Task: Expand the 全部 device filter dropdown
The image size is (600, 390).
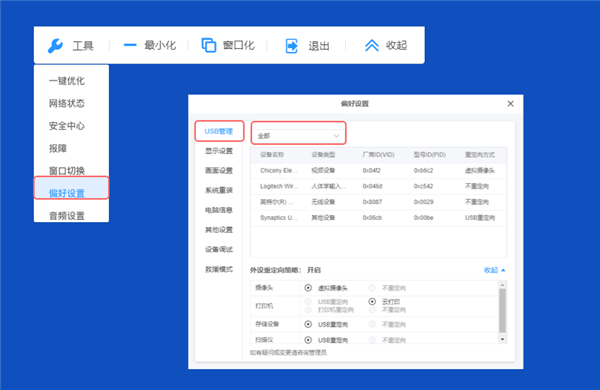Action: point(298,136)
